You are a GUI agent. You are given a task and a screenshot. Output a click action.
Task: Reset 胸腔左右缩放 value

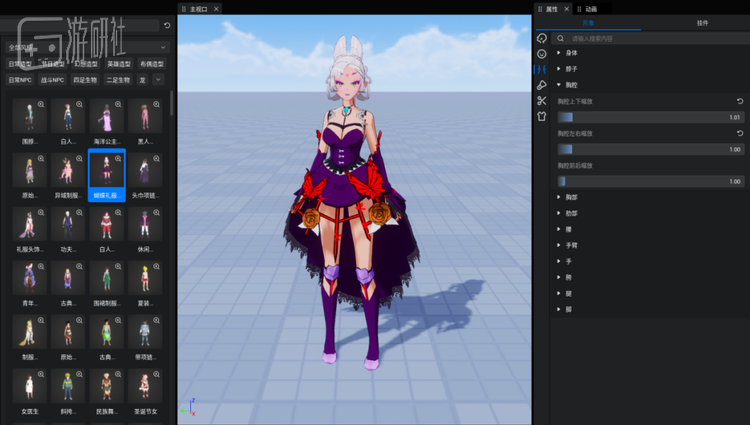click(x=739, y=133)
